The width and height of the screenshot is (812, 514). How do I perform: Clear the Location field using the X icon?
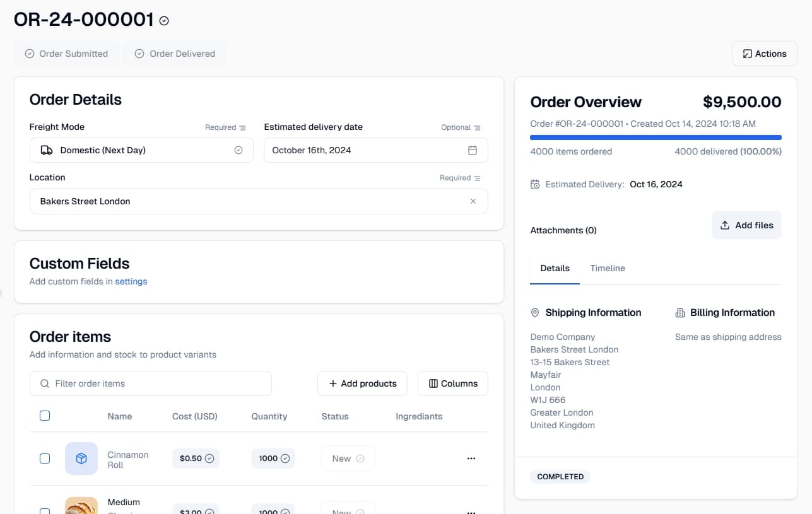[473, 201]
